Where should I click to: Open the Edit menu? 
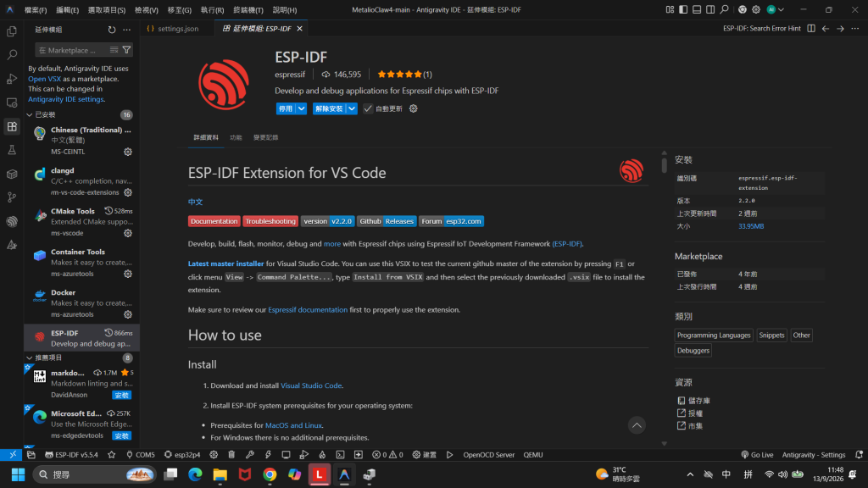pos(68,10)
